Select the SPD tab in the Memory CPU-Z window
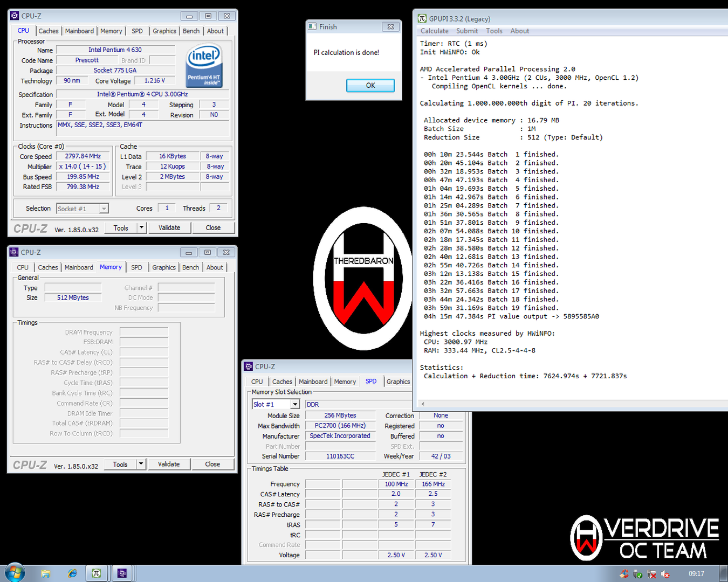728x582 pixels. coord(137,267)
